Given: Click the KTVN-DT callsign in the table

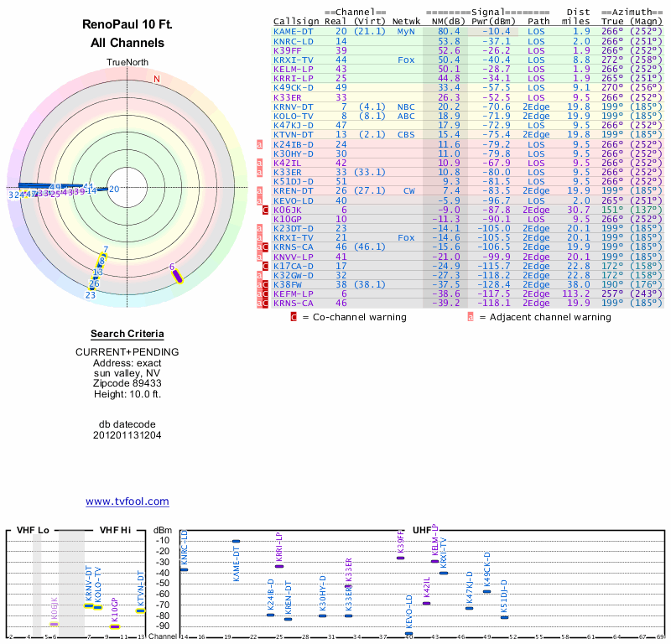Looking at the screenshot, I should pos(294,134).
